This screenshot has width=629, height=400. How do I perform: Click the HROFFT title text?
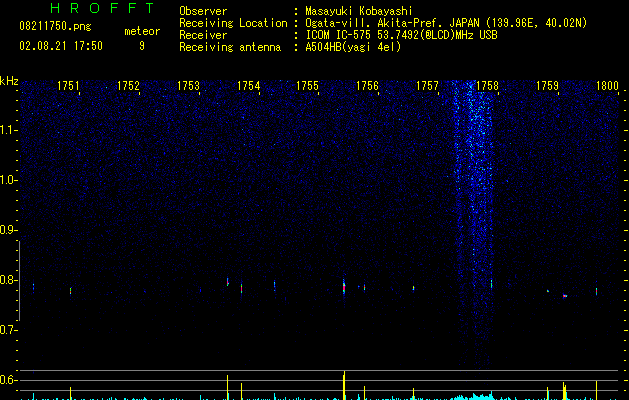pyautogui.click(x=102, y=8)
